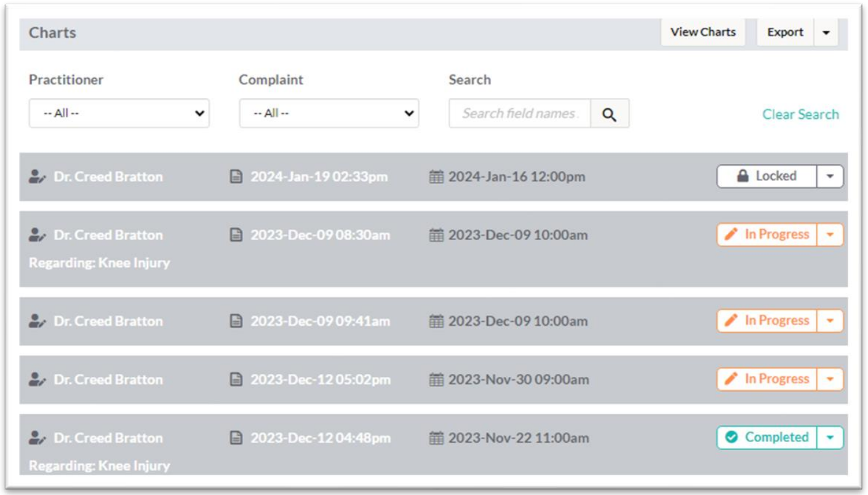This screenshot has height=495, width=868.
Task: Expand the Locked chart status arrow
Action: (830, 177)
